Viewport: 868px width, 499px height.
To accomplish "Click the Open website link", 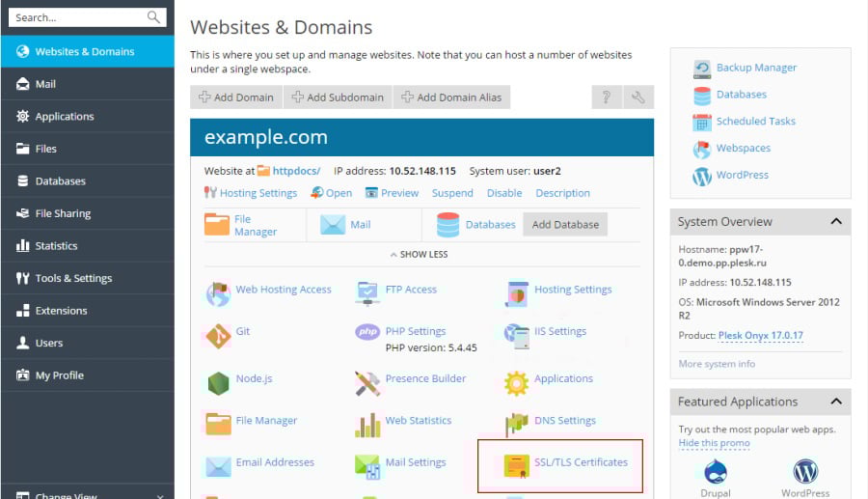I will point(339,193).
